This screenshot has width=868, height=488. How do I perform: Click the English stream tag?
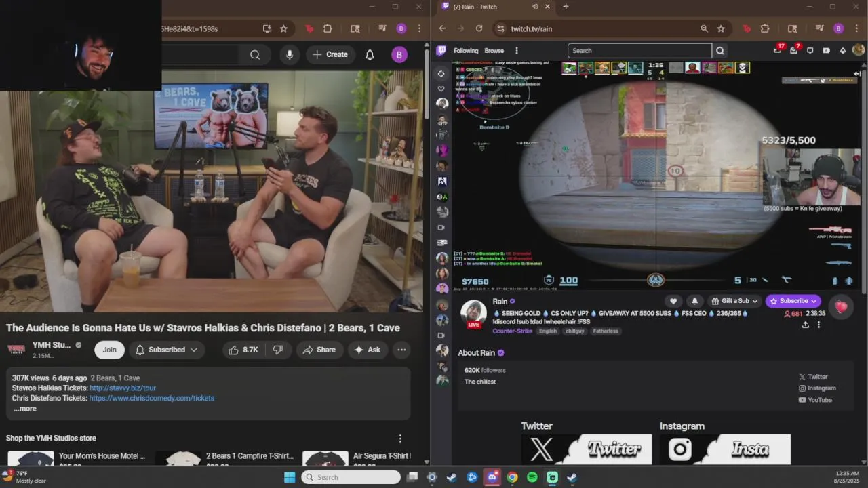click(x=548, y=331)
